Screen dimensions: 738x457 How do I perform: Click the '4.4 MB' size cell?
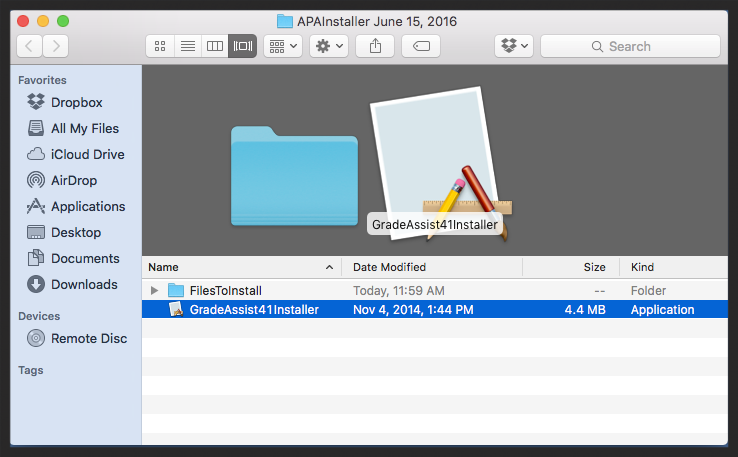click(x=585, y=309)
